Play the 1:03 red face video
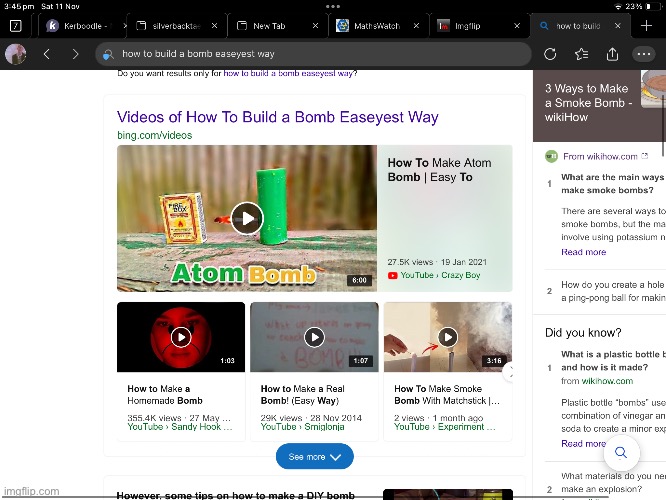 pos(181,337)
